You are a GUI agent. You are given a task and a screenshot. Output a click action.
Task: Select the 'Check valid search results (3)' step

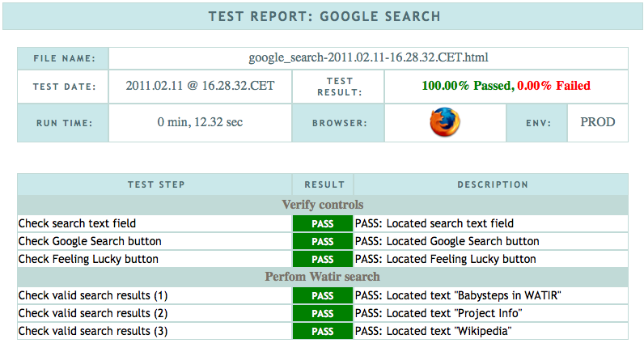(93, 331)
